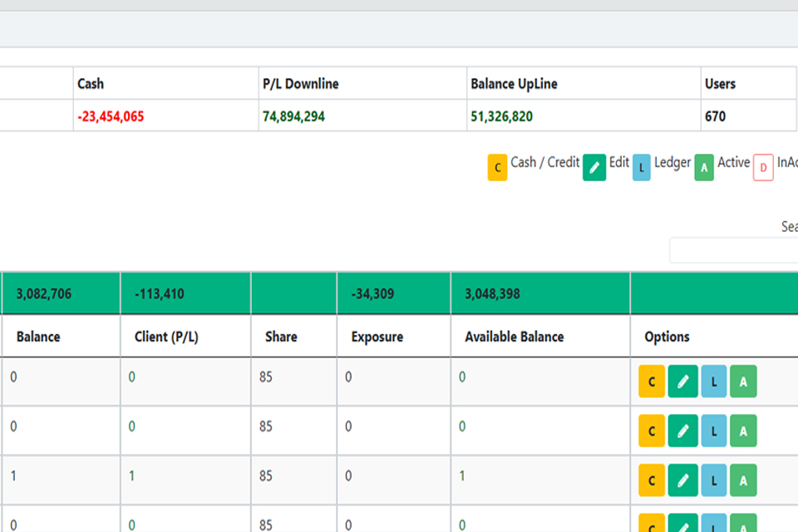Click the edit pencil in the first row
Screen dimensions: 798x532
click(682, 382)
